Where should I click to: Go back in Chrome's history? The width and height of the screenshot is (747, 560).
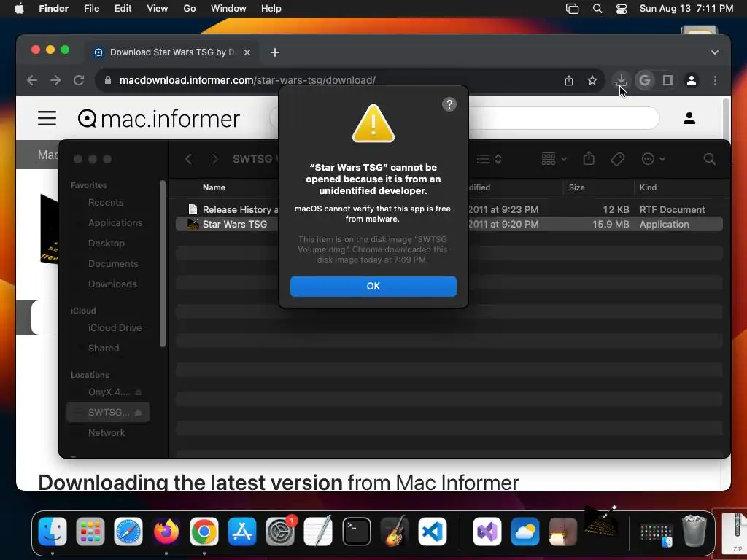pos(32,80)
